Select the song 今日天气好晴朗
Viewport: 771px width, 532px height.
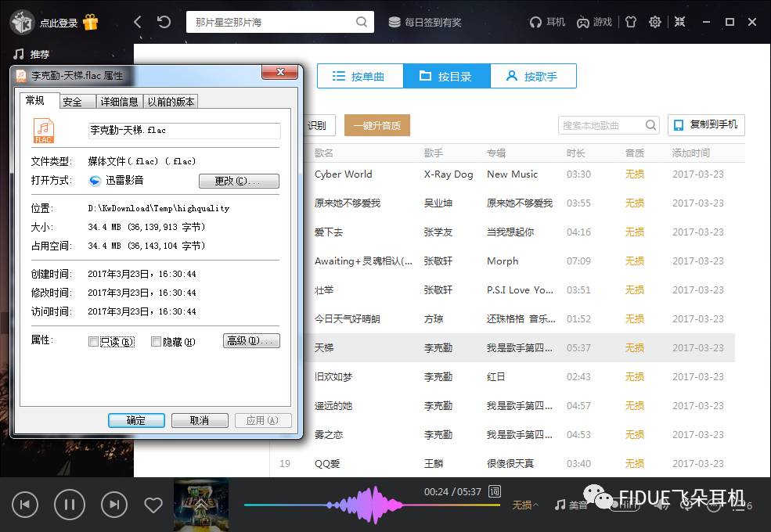[348, 319]
